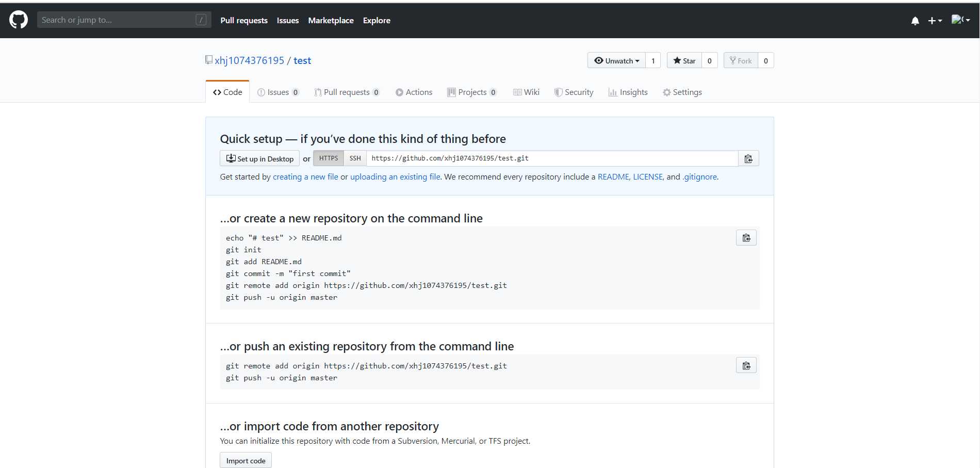Switch to the repository Issues tab

pyautogui.click(x=278, y=92)
